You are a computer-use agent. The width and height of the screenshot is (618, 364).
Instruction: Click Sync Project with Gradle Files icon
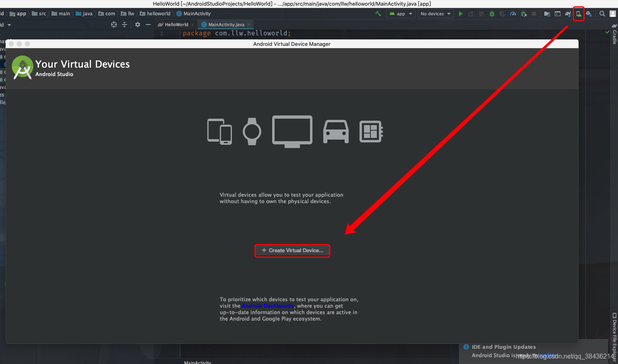[568, 14]
